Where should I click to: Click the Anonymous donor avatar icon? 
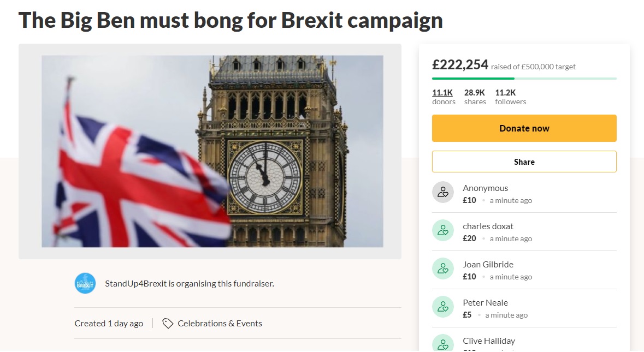click(x=443, y=193)
